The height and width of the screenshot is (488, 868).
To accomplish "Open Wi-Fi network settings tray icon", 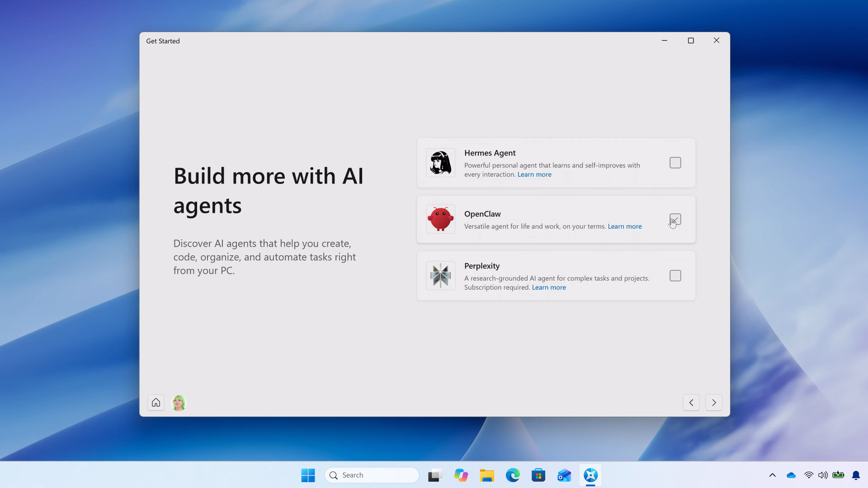I will coord(809,475).
